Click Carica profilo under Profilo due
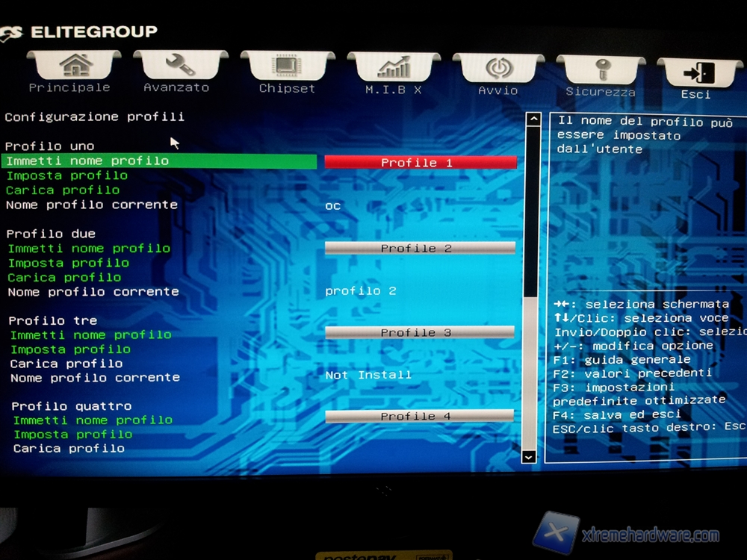The height and width of the screenshot is (560, 747). [x=64, y=277]
